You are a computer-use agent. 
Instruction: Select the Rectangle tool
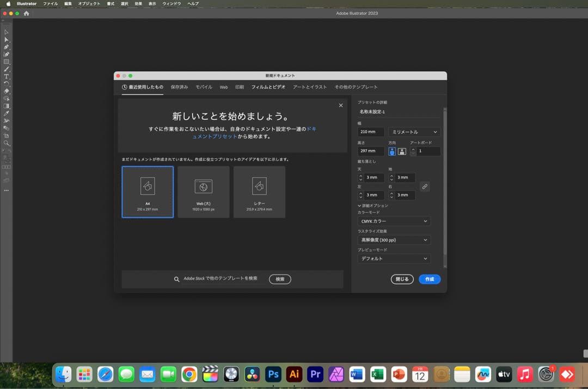point(7,60)
